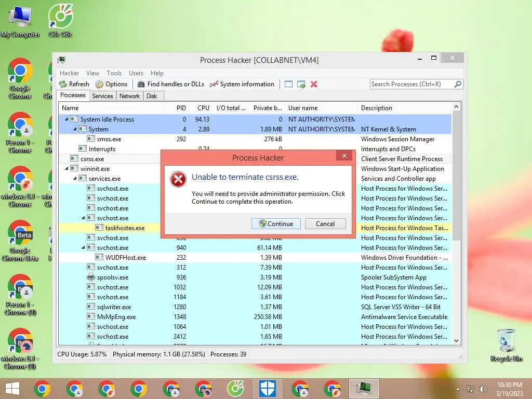Switch to the Services tab
The width and height of the screenshot is (532, 399).
point(102,96)
